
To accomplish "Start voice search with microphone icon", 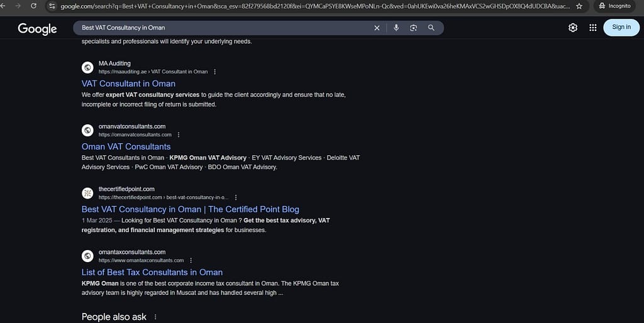I will click(396, 28).
